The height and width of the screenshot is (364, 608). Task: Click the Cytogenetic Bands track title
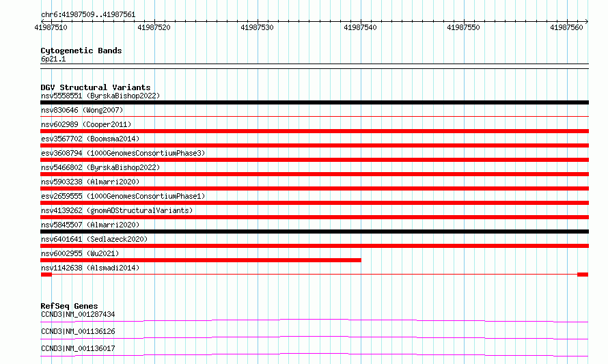point(81,51)
